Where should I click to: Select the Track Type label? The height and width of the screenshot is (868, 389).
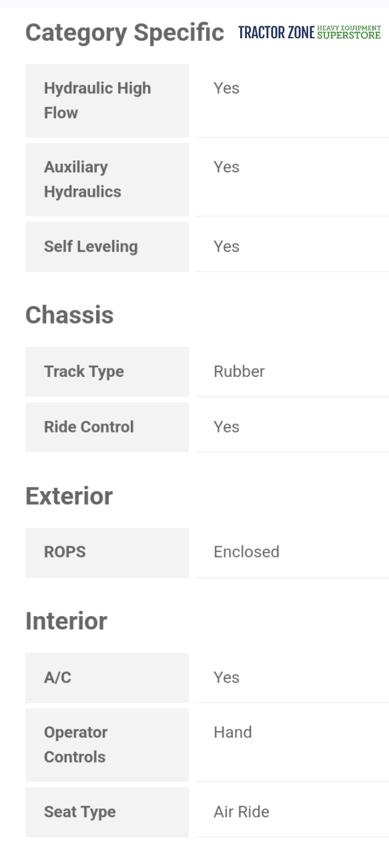click(84, 371)
